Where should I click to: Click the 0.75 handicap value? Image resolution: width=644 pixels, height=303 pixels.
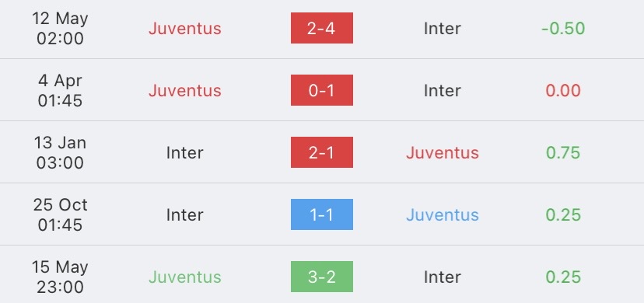563,153
